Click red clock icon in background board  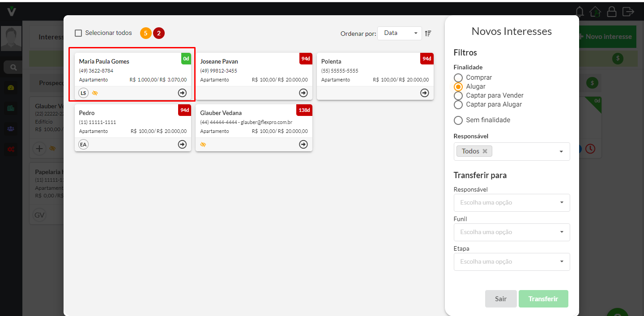click(x=590, y=149)
